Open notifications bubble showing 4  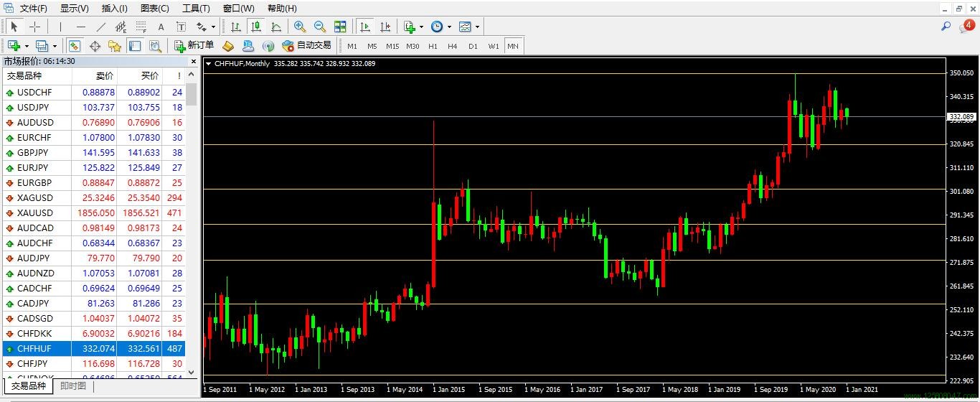(966, 27)
